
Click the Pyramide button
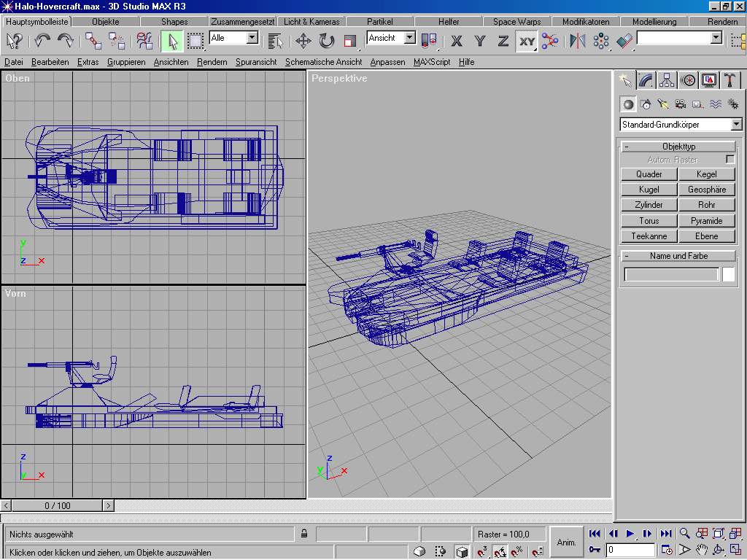[706, 220]
